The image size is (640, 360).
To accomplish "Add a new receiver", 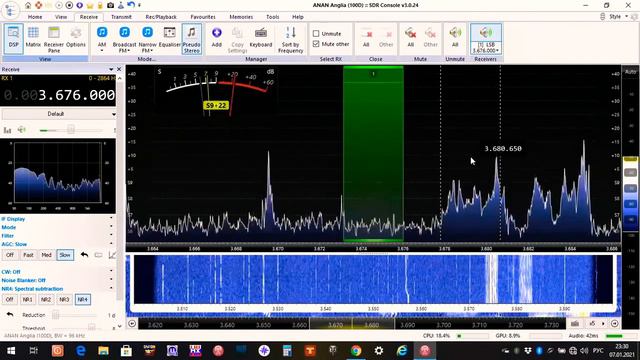I will [x=216, y=38].
